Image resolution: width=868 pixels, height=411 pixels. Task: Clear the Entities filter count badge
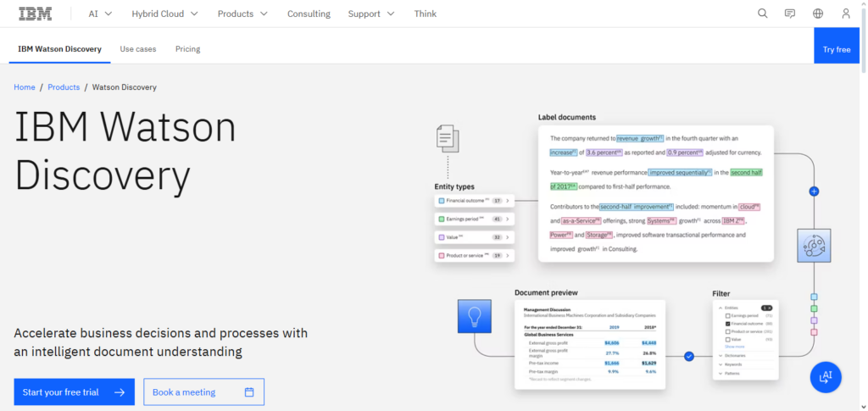coord(766,308)
